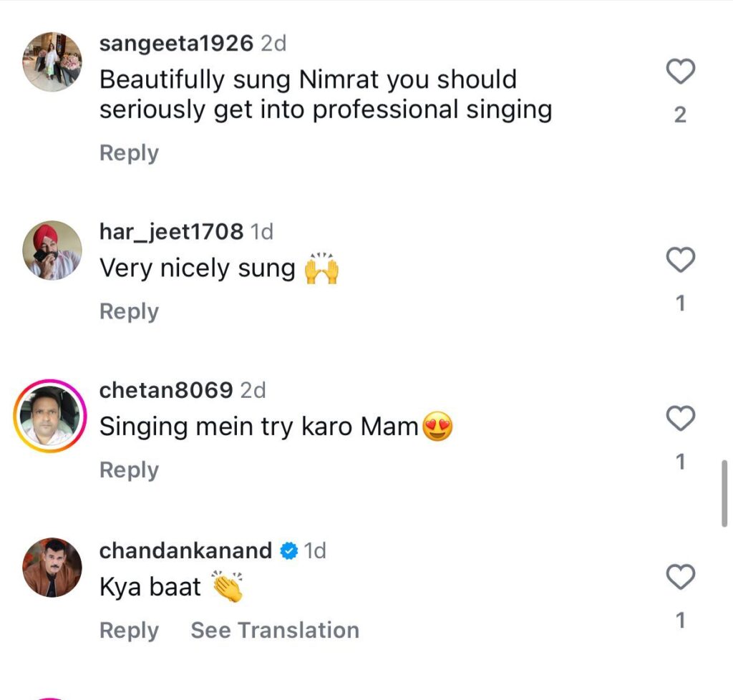
Task: Open har_jeet1708's profile picture
Action: pos(52,251)
